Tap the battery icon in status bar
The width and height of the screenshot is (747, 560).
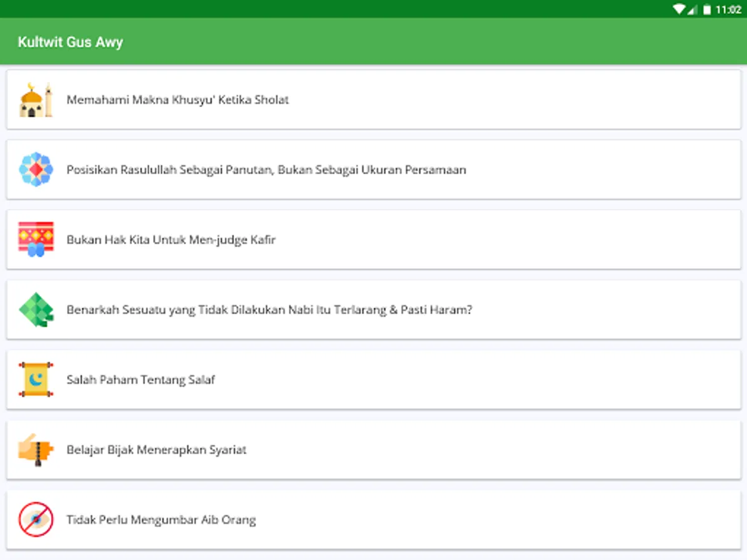[x=707, y=9]
